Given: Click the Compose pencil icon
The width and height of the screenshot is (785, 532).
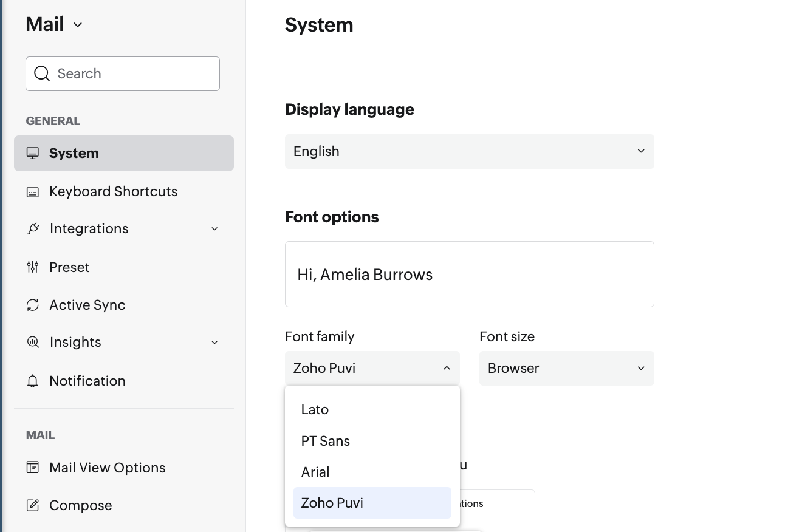Looking at the screenshot, I should pos(33,505).
